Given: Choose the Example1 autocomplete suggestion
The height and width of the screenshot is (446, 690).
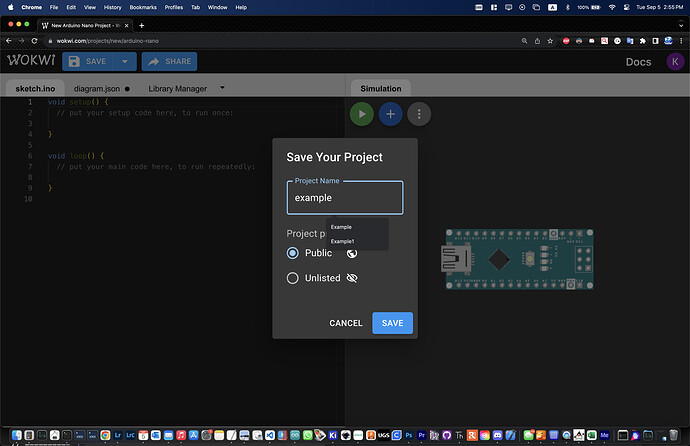Looking at the screenshot, I should pos(343,241).
